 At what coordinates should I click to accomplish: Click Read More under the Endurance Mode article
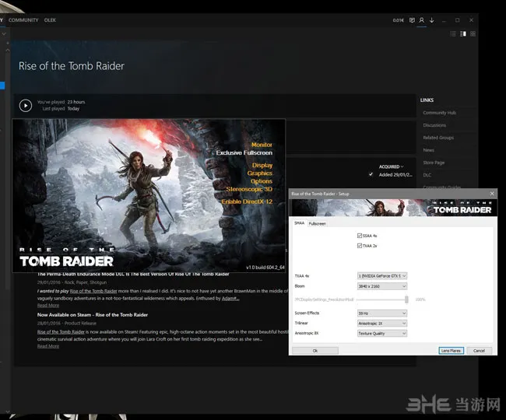(x=48, y=306)
